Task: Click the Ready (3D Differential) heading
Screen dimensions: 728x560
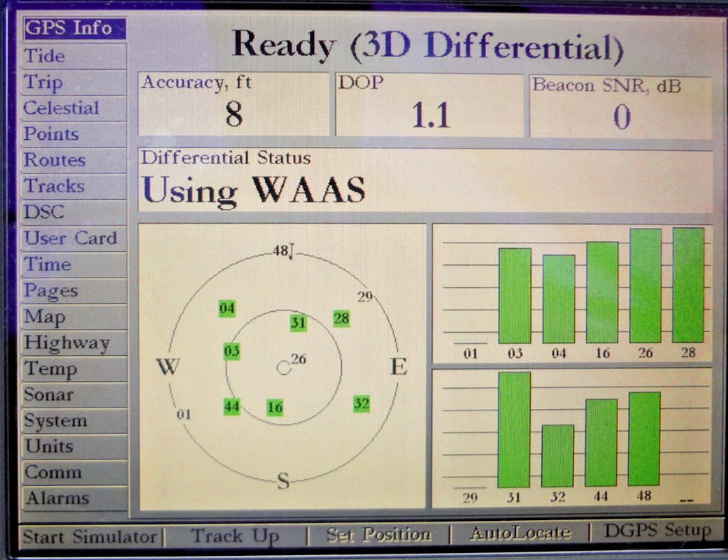Action: pos(427,47)
